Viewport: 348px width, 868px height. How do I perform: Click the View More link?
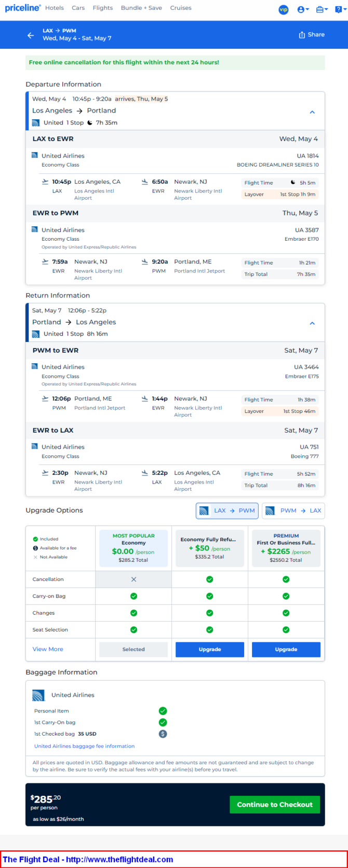[48, 649]
